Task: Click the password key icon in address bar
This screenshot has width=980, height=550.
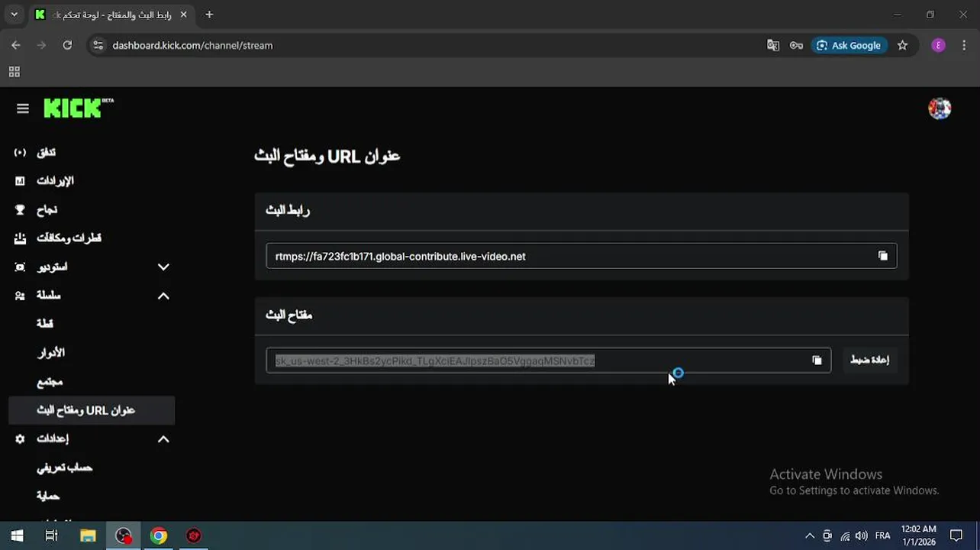Action: (796, 45)
